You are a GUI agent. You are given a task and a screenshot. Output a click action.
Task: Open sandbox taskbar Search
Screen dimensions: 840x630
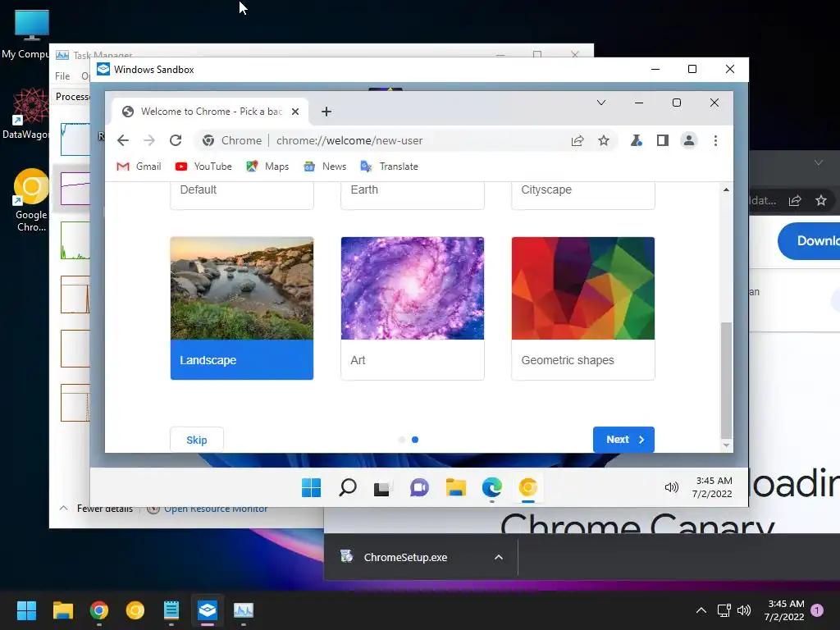point(348,487)
